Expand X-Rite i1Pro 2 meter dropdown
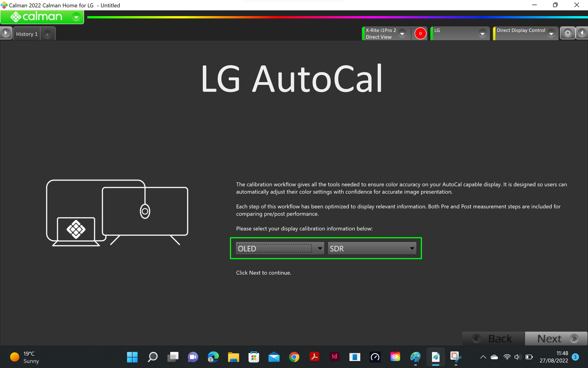Viewport: 588px width, 368px height. [402, 33]
